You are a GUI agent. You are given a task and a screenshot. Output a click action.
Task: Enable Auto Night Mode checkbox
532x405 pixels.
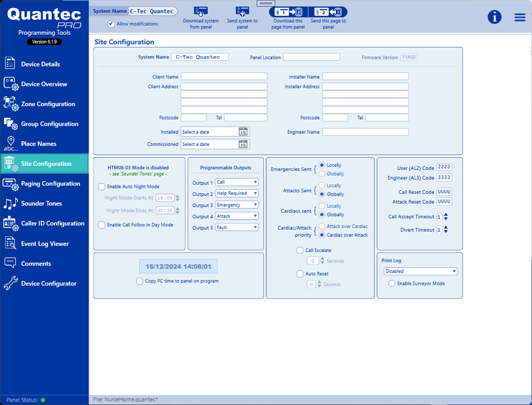click(101, 186)
